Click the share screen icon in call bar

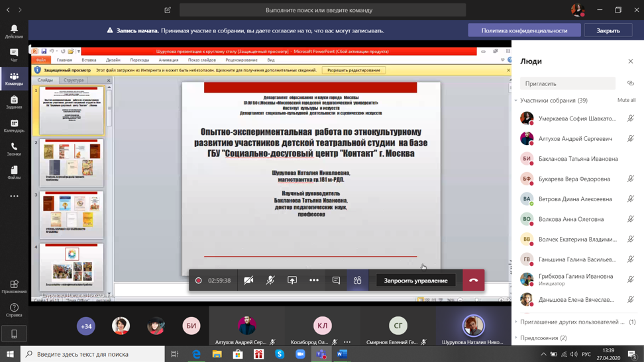point(292,281)
